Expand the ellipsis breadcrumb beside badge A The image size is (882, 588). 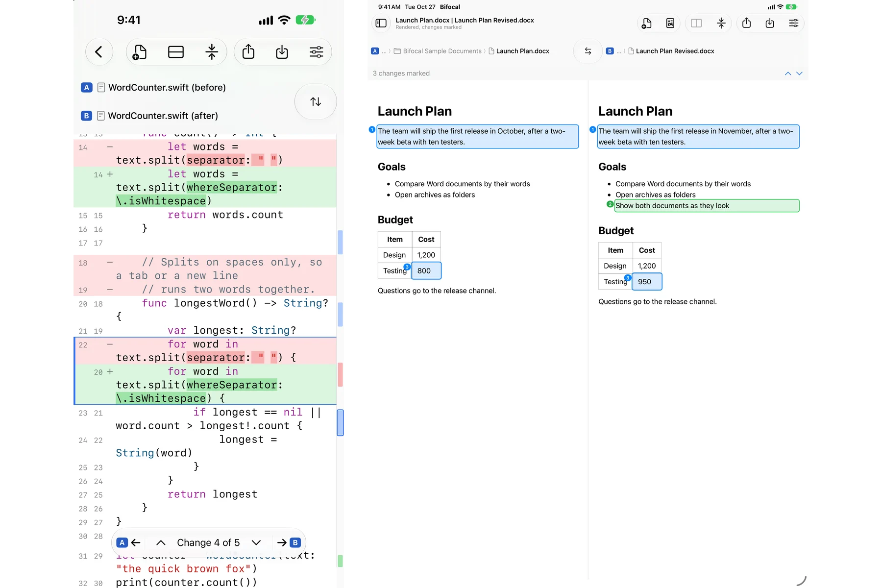384,51
